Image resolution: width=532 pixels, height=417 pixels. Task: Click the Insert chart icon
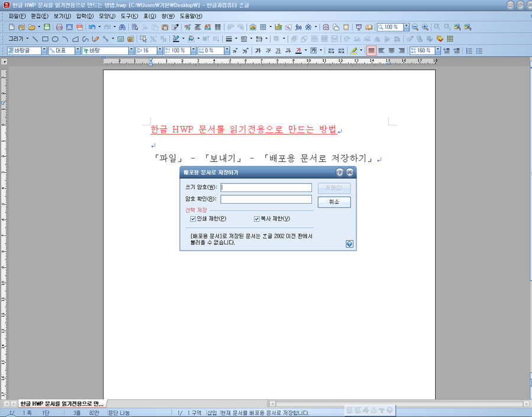278,27
